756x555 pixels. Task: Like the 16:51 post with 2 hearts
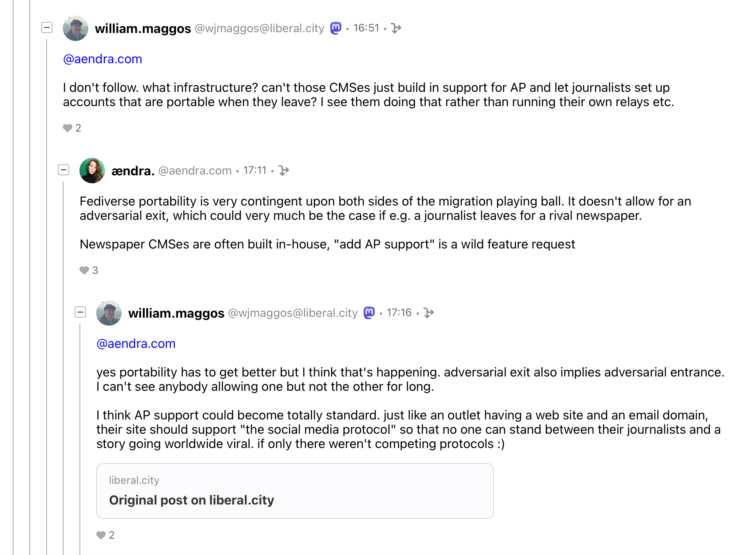point(68,128)
